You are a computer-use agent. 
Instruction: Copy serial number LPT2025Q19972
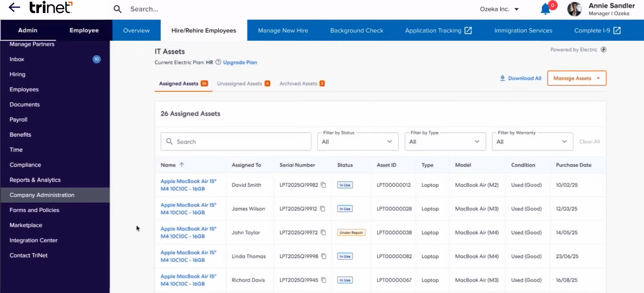point(323,232)
